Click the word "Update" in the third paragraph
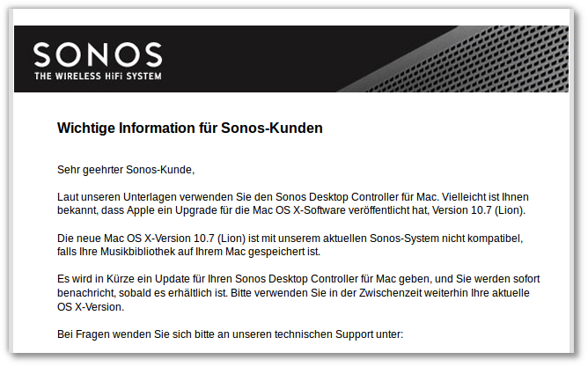The width and height of the screenshot is (588, 367). click(173, 279)
